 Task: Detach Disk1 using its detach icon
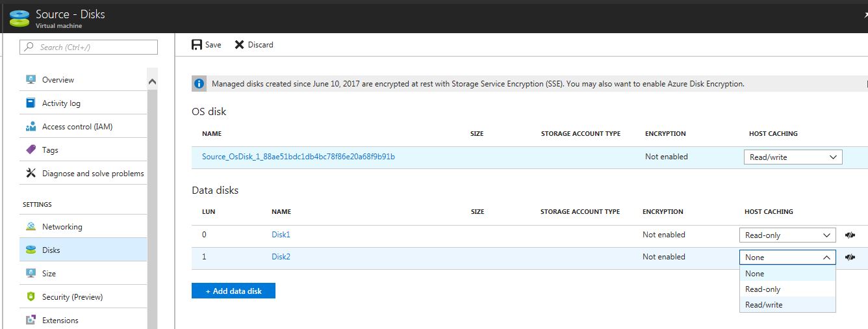pos(850,235)
